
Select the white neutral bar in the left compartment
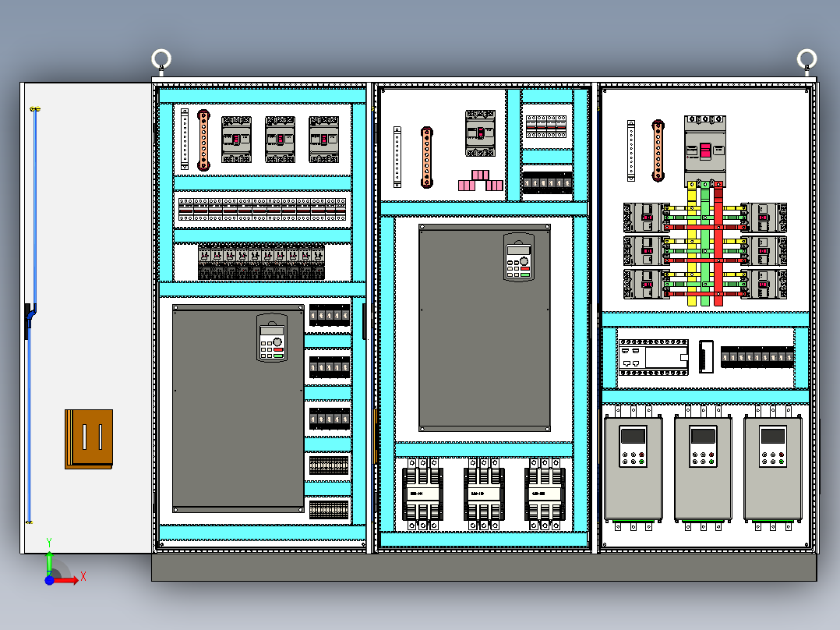tap(185, 139)
